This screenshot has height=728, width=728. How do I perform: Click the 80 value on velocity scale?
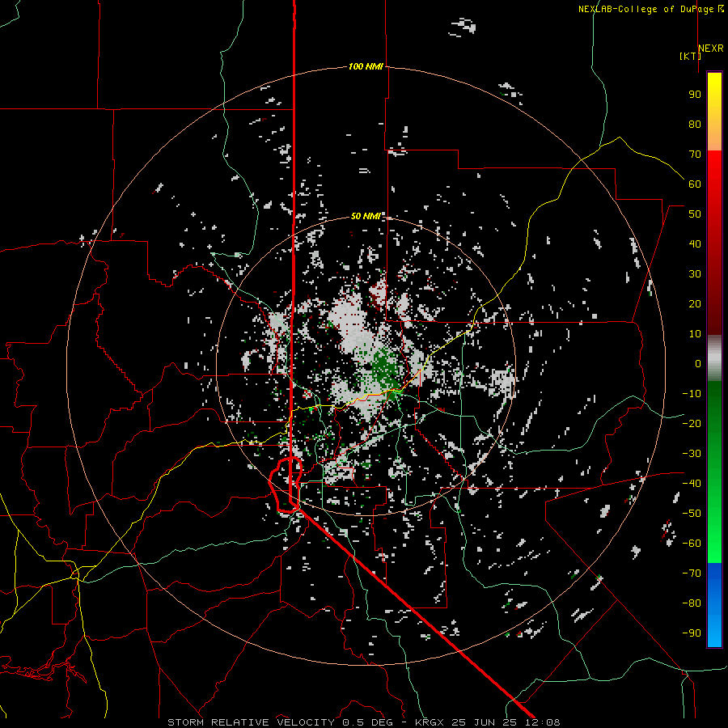(695, 124)
